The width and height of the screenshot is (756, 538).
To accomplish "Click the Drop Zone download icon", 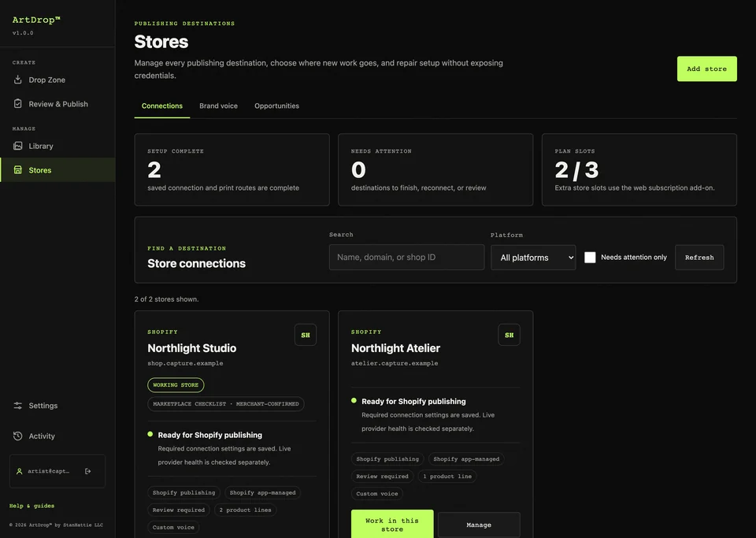I will 18,80.
